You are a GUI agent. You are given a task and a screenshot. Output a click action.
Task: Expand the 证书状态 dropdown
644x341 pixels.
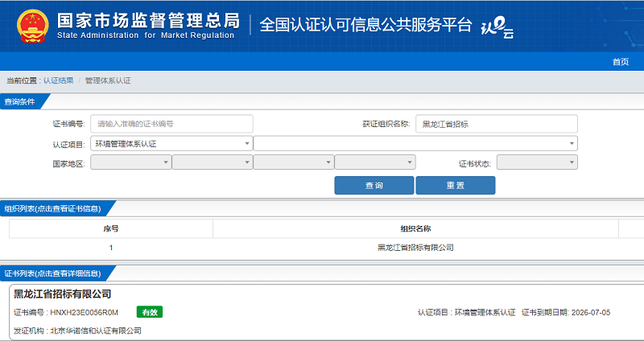click(537, 162)
